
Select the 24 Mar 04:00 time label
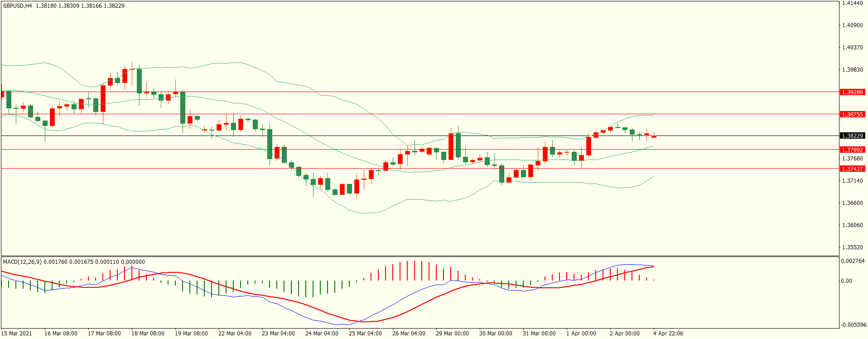(322, 334)
